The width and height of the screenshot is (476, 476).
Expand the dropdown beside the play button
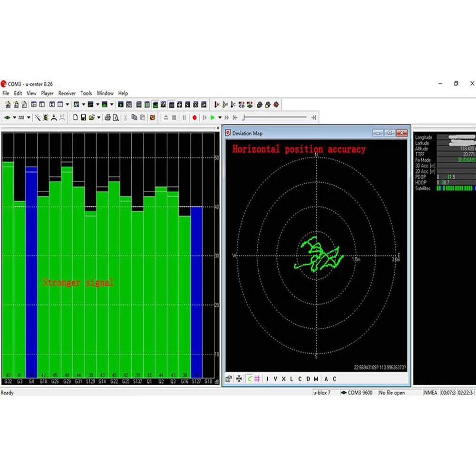(x=220, y=117)
